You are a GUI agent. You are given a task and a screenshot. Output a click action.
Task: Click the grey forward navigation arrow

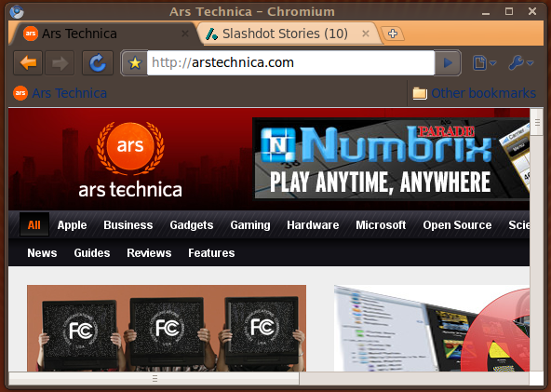(60, 63)
